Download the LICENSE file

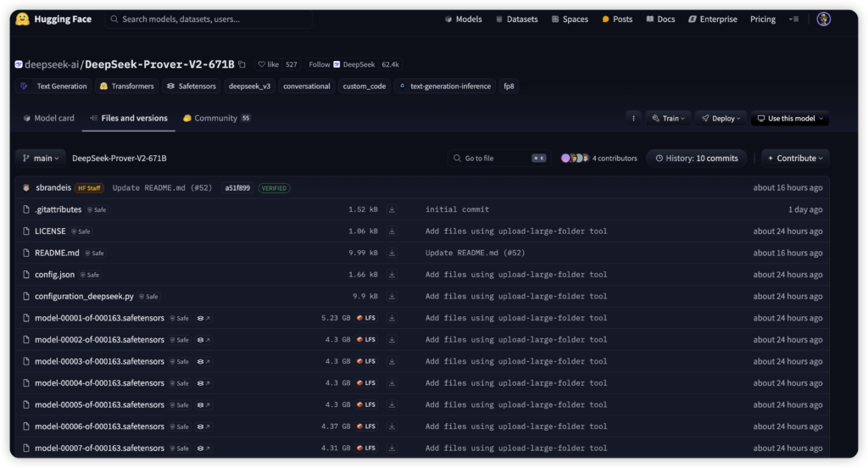click(392, 231)
